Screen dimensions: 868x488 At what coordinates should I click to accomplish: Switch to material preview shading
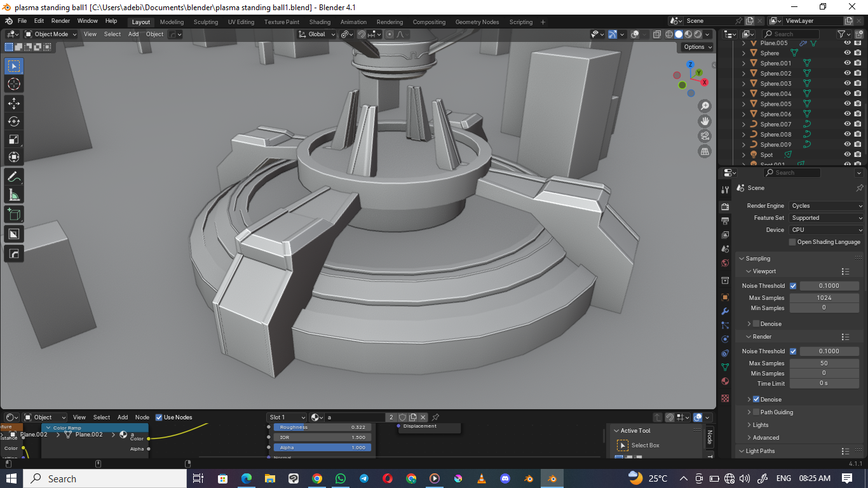(688, 34)
